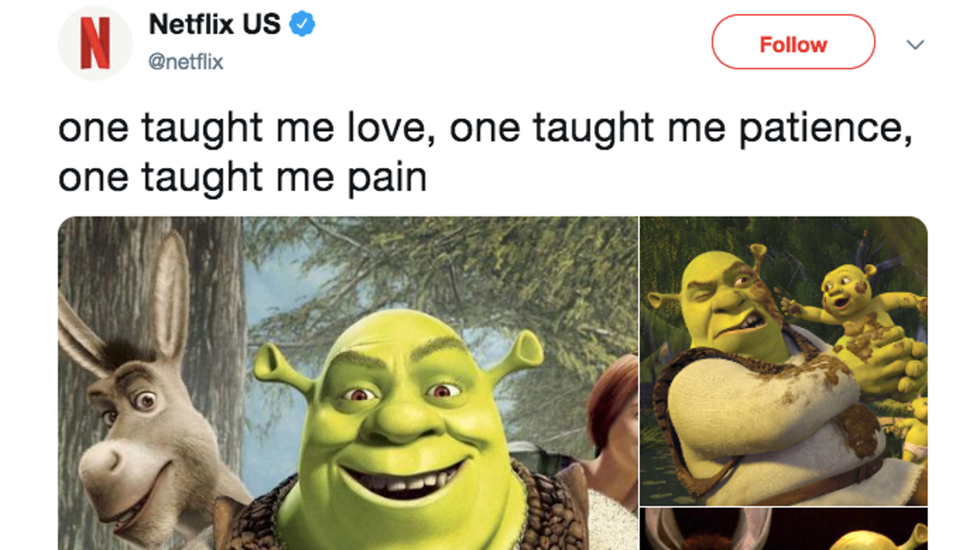Expand the tweet options chevron menu
980x550 pixels.
(915, 45)
